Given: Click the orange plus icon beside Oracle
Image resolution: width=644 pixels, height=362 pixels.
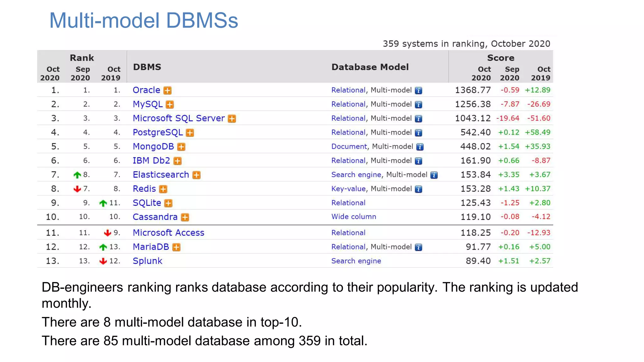Looking at the screenshot, I should click(x=168, y=90).
